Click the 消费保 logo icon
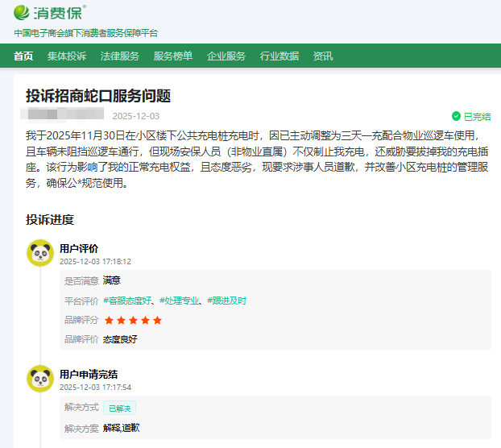The height and width of the screenshot is (448, 501). coord(22,14)
